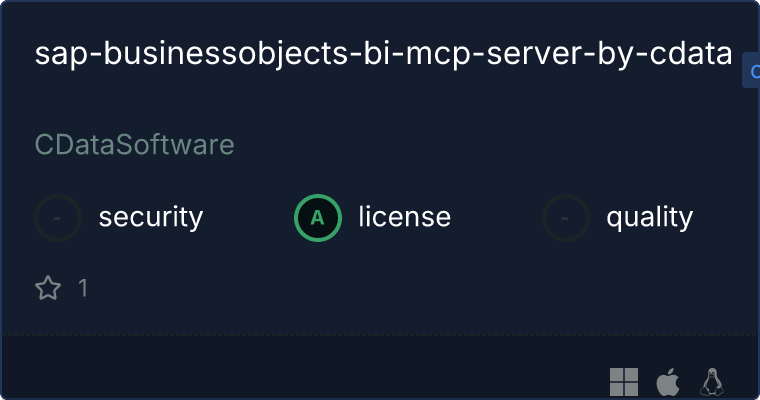Screen dimensions: 760x400
Task: Select the Linux penguin platform icon
Action: coord(712,382)
